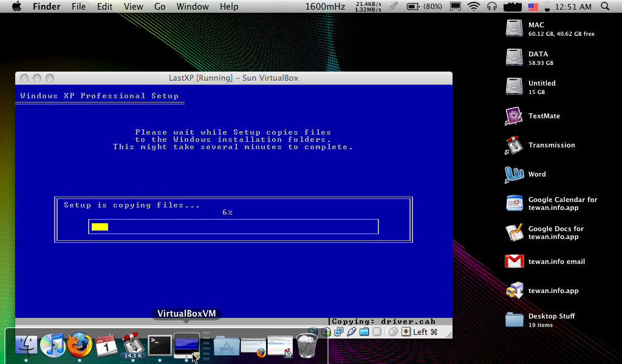
Task: Open the Edit menu
Action: (104, 6)
